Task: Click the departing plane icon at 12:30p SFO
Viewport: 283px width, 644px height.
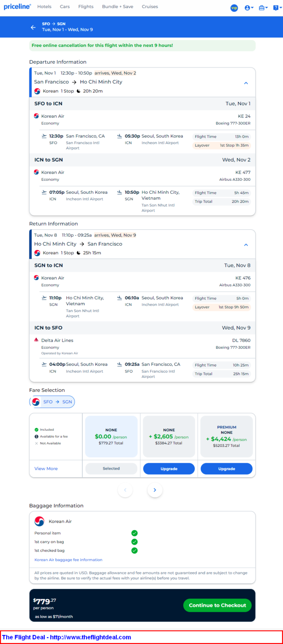Action: point(44,136)
